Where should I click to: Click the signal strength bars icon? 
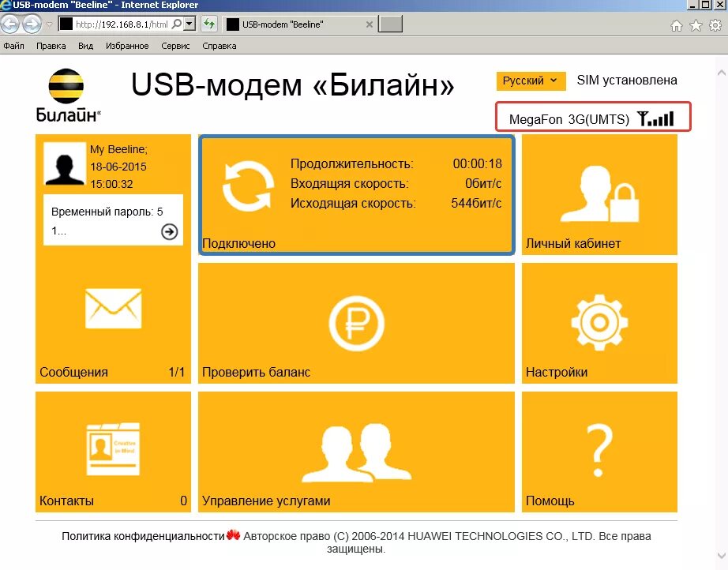[655, 118]
